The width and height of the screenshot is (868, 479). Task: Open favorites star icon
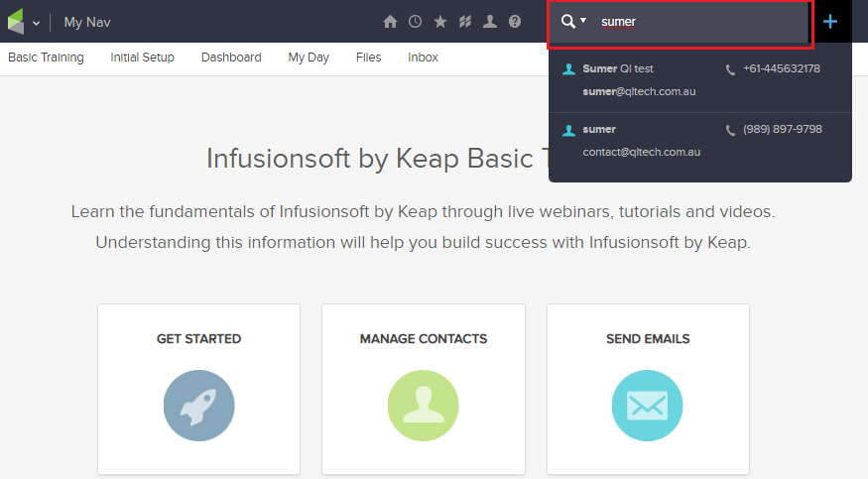[440, 22]
